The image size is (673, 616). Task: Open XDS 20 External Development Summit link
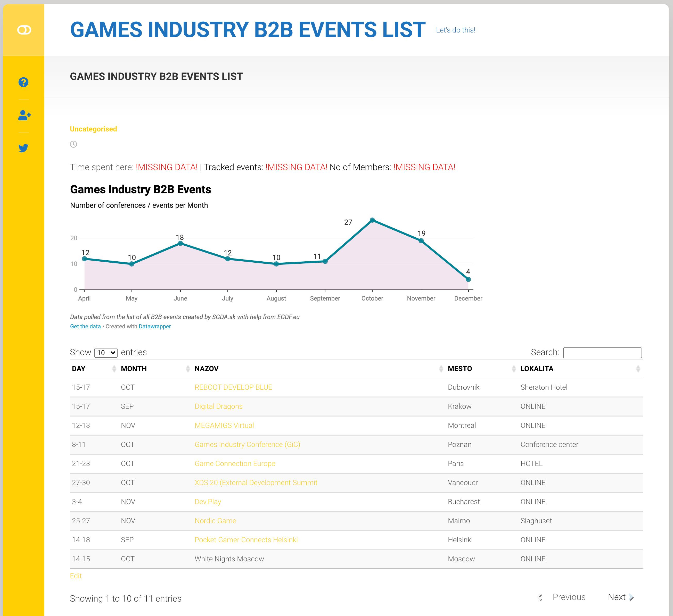click(256, 482)
